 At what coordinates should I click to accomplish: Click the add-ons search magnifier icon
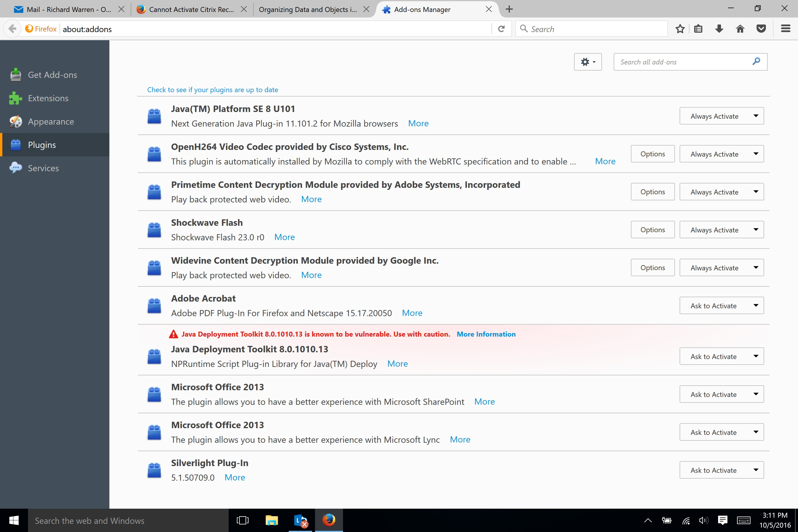click(756, 62)
